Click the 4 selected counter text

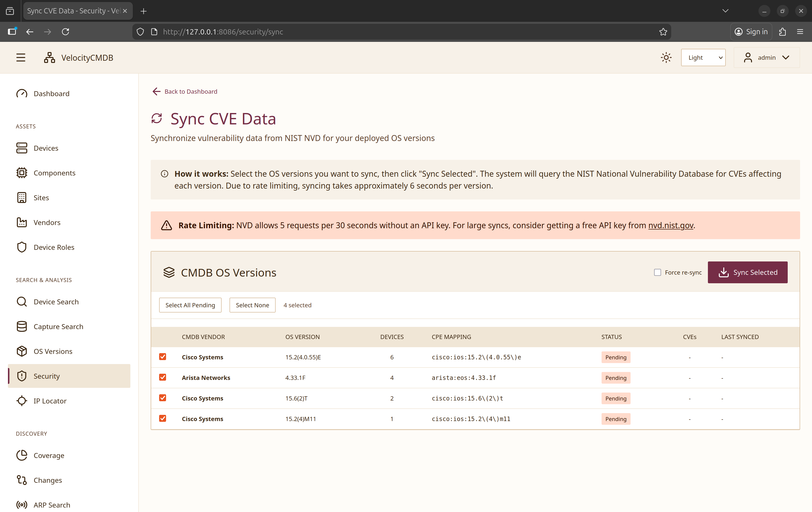point(297,305)
